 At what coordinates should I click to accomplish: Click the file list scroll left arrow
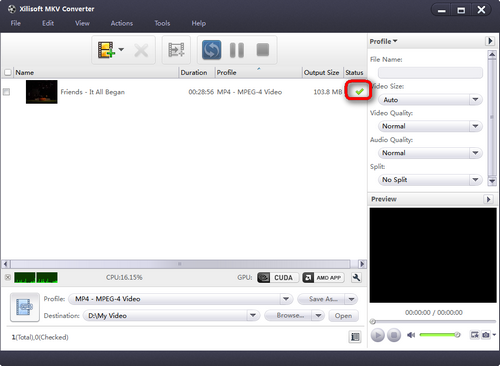click(x=6, y=264)
